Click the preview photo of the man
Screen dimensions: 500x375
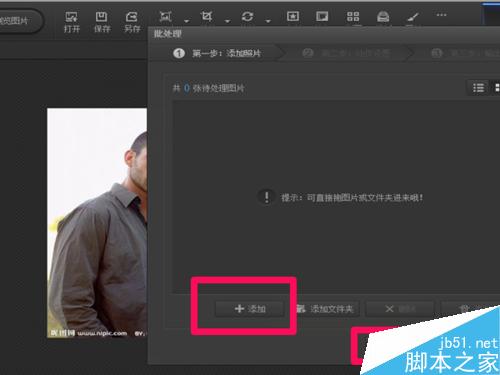click(97, 223)
